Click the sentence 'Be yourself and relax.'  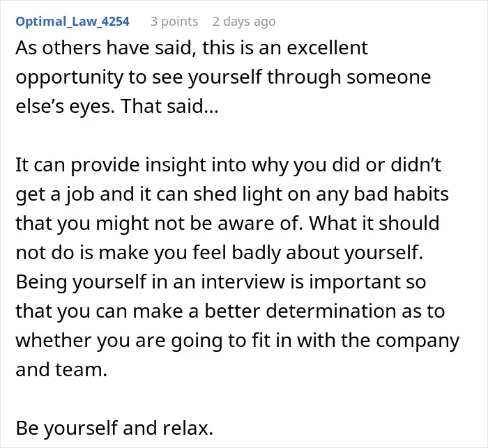click(114, 428)
